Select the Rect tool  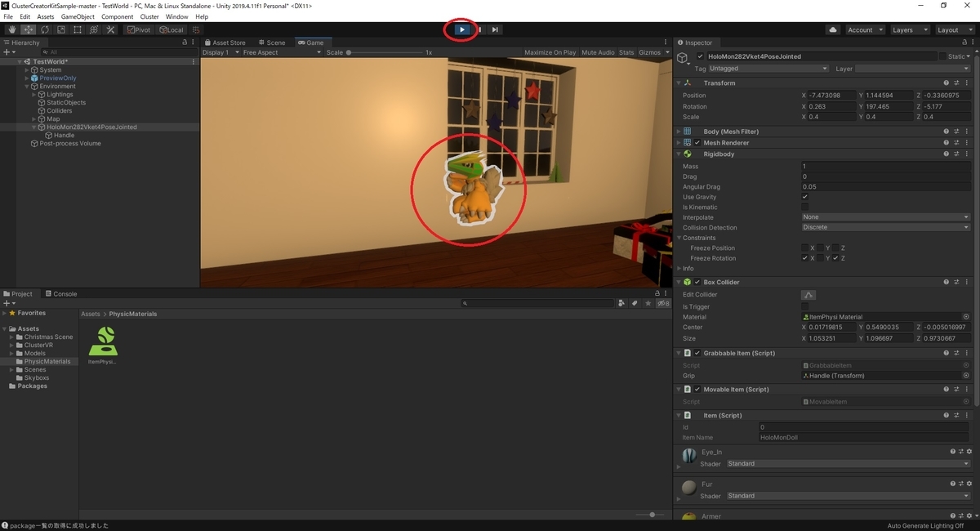pos(78,30)
